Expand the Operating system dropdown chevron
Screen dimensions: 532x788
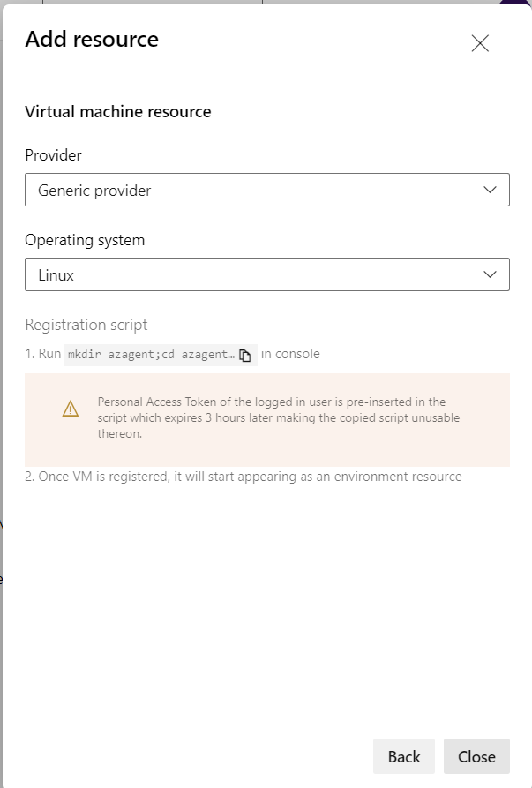coord(491,274)
